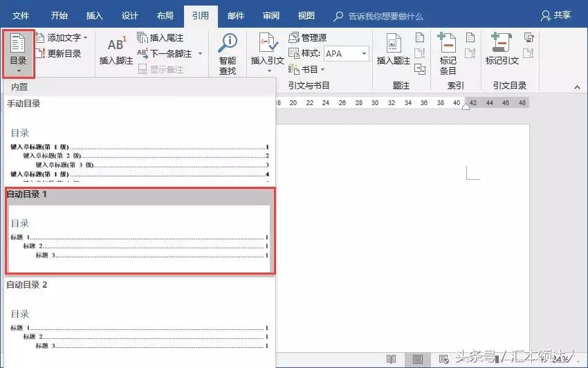Expand the 添加文字 dropdown arrow

pos(86,37)
